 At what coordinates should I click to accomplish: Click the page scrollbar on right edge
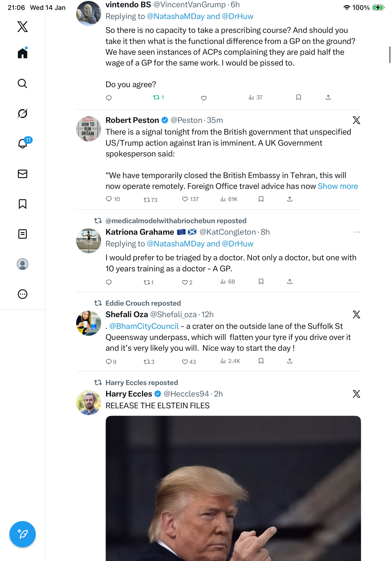click(390, 55)
